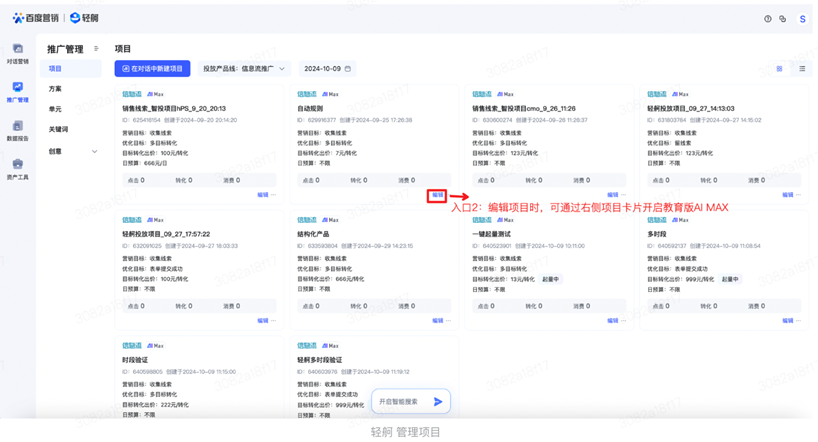Click the user avatar S icon
Viewport: 818px width, 442px height.
pyautogui.click(x=801, y=19)
